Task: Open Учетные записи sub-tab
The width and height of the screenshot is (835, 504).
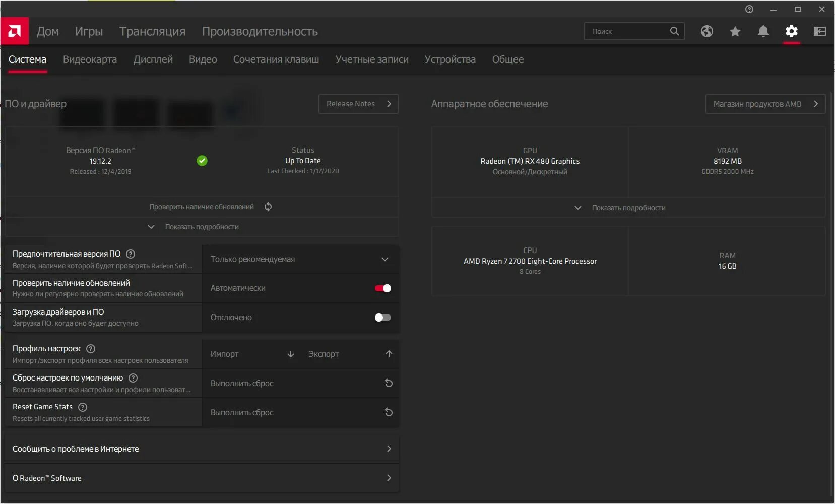Action: [372, 59]
